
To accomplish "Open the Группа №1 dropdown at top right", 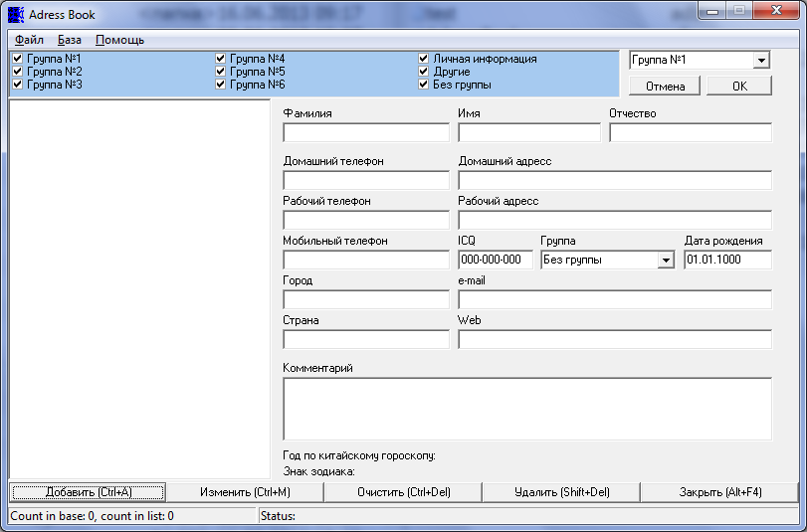I will [761, 61].
